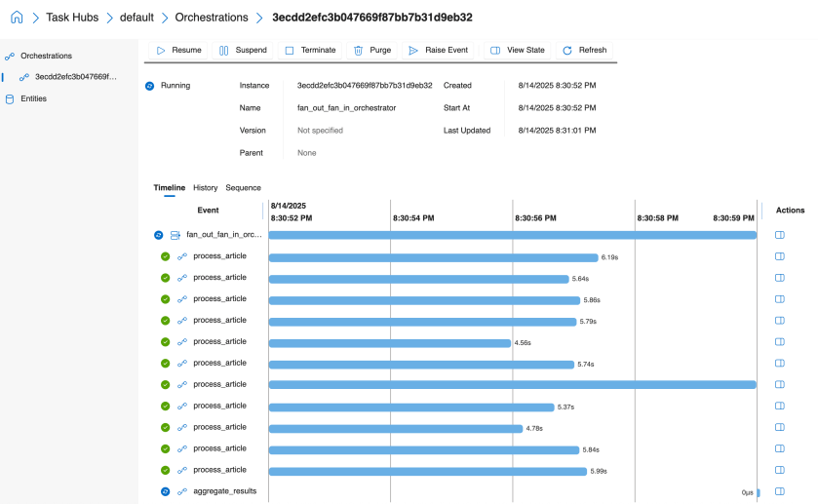This screenshot has width=818, height=504.
Task: Open details icon for the 6.19s process_article
Action: tap(779, 256)
